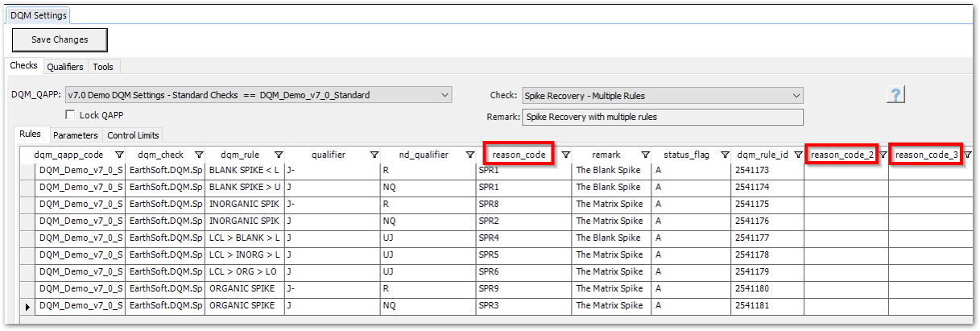Screen dimensions: 980x331
Task: Click the Save Changes button
Action: point(60,39)
